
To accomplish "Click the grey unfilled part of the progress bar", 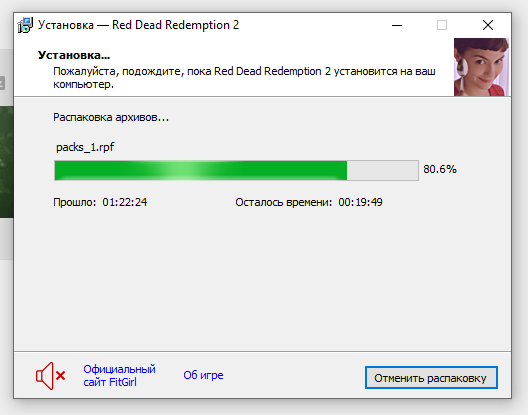I will (x=383, y=170).
